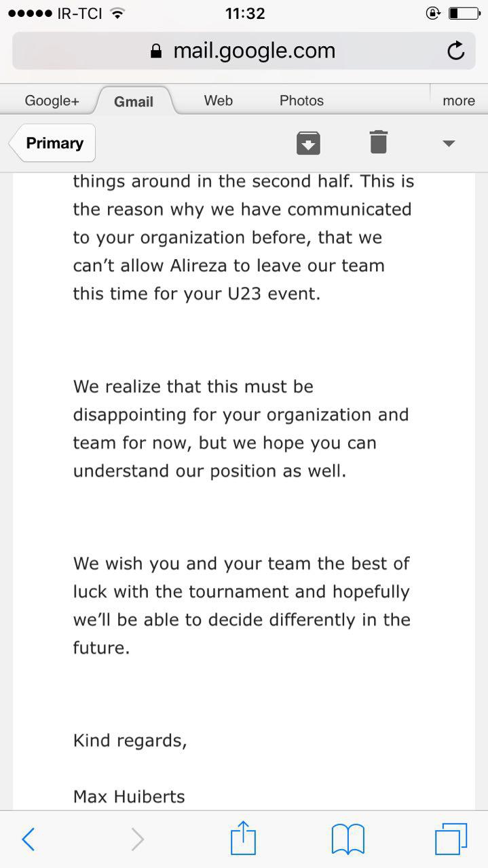488x868 pixels.
Task: Reload the page in the address bar
Action: (456, 51)
